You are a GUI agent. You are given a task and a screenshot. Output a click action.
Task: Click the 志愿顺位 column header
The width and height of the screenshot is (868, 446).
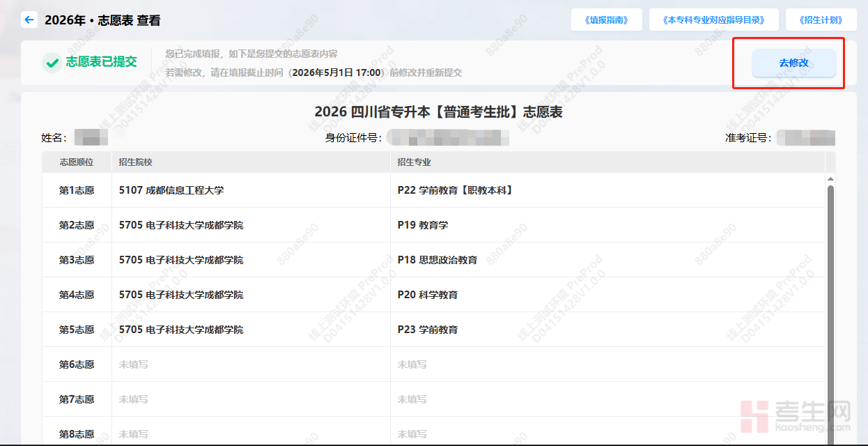pyautogui.click(x=77, y=162)
